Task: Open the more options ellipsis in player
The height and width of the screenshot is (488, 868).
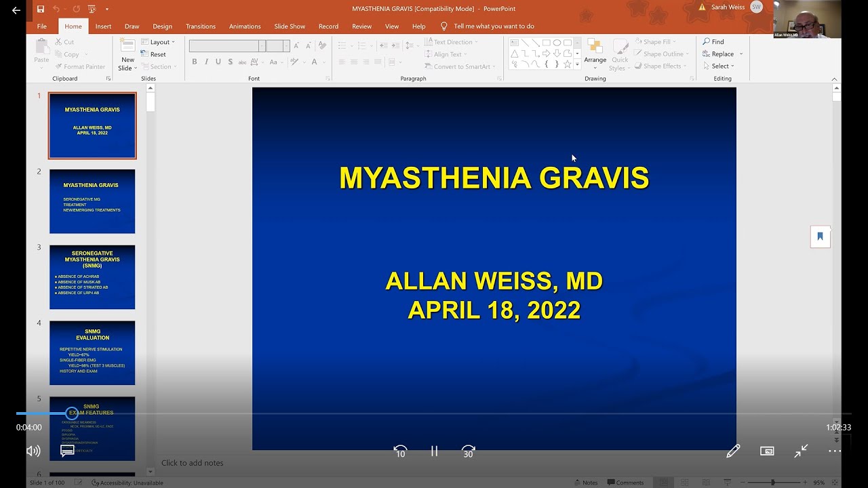Action: coord(834,451)
